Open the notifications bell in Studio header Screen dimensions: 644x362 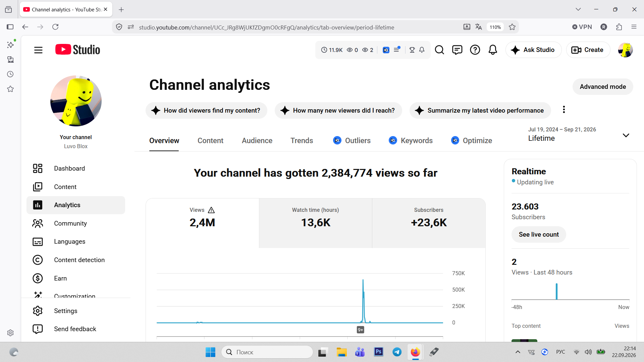493,50
